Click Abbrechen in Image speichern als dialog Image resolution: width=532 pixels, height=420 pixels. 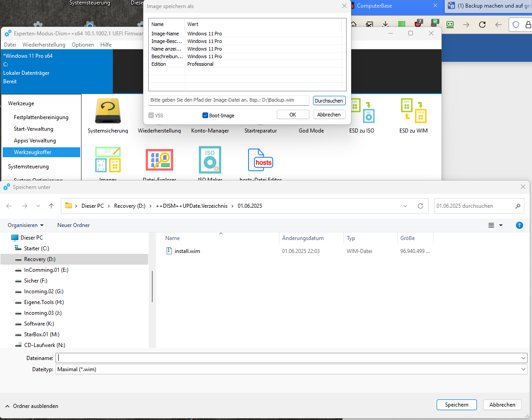[329, 115]
